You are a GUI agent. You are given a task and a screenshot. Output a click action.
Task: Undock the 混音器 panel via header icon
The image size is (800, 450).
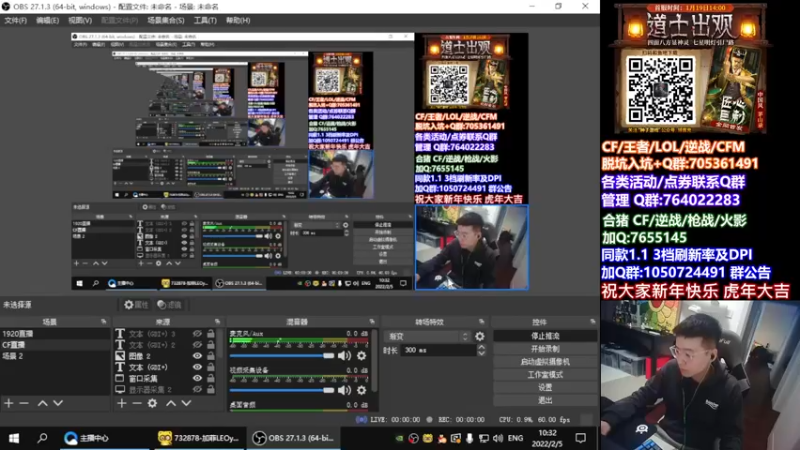(x=372, y=322)
